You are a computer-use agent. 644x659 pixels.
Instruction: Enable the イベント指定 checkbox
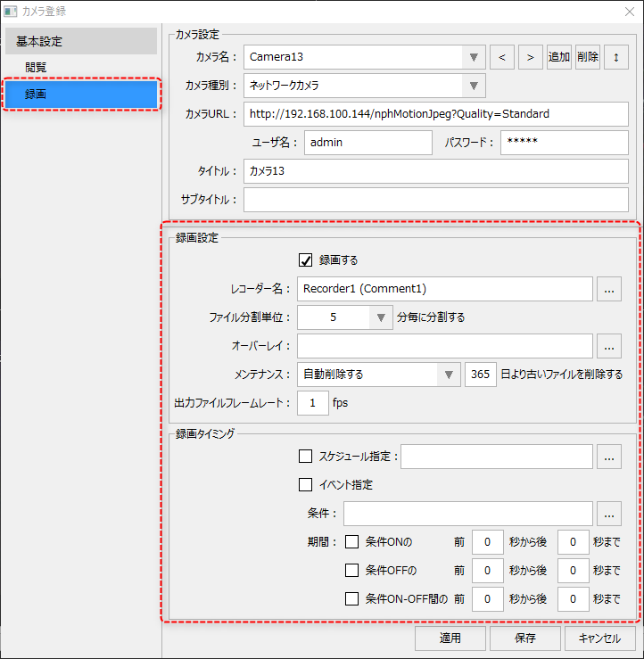click(306, 486)
